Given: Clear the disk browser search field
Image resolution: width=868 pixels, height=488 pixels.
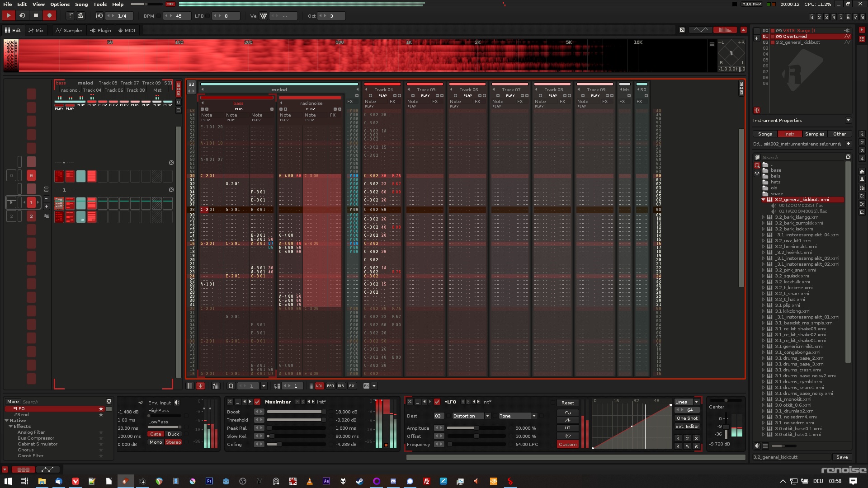Looking at the screenshot, I should 848,157.
